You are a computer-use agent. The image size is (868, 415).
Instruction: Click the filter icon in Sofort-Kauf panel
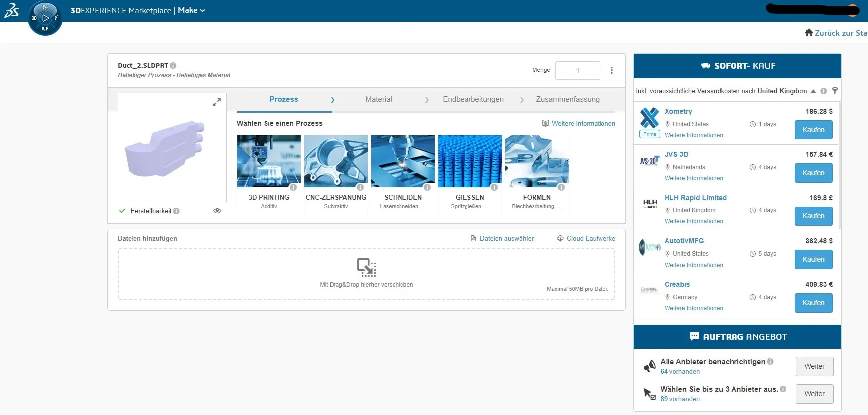tap(835, 91)
